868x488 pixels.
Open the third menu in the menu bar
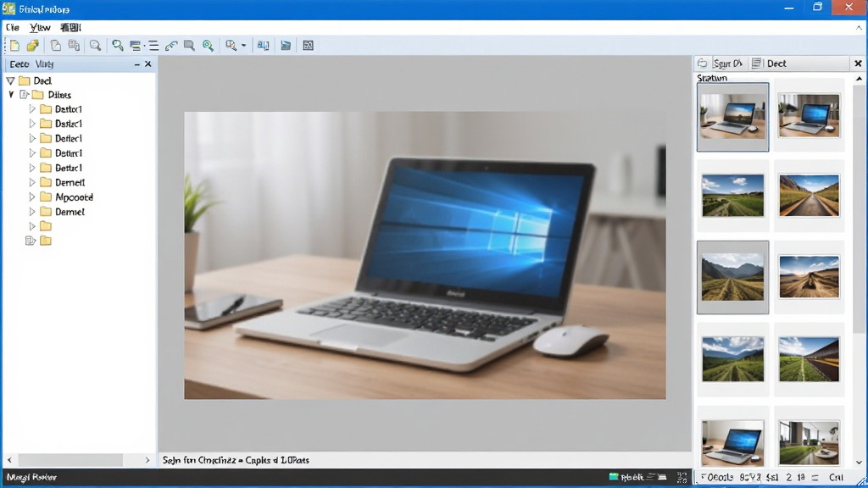(70, 27)
